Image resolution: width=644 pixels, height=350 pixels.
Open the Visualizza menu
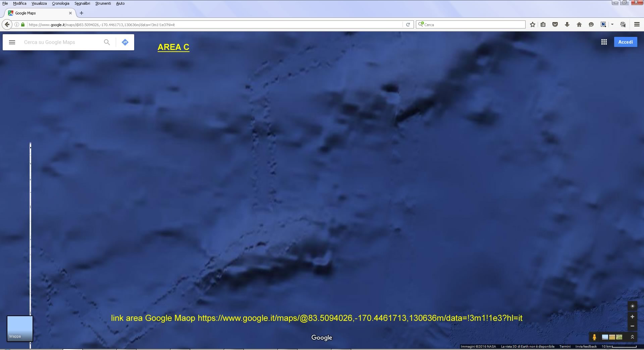[39, 3]
